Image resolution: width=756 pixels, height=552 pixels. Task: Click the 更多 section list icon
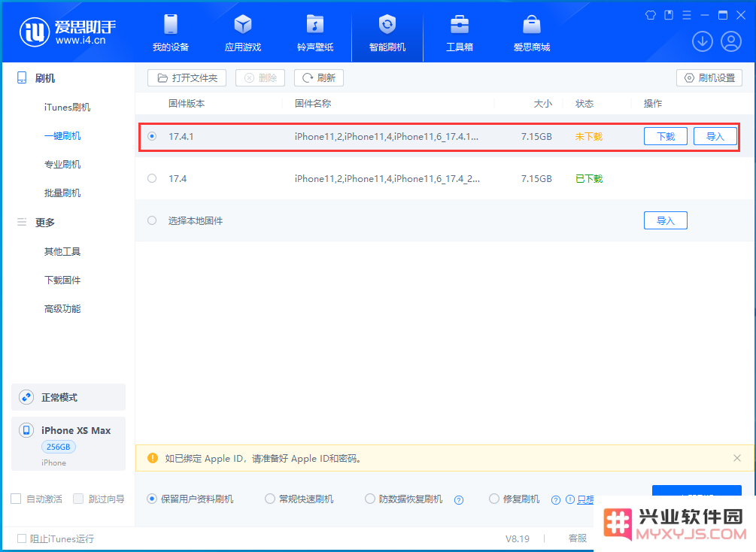point(22,222)
